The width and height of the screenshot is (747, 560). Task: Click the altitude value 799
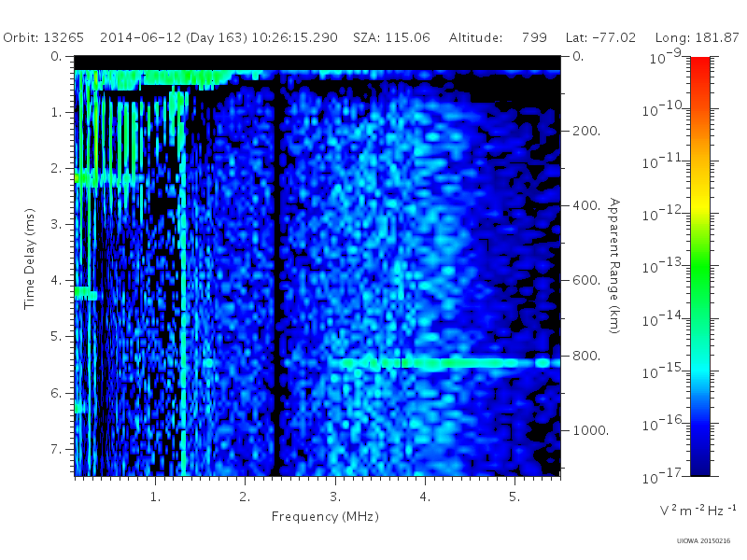(534, 37)
